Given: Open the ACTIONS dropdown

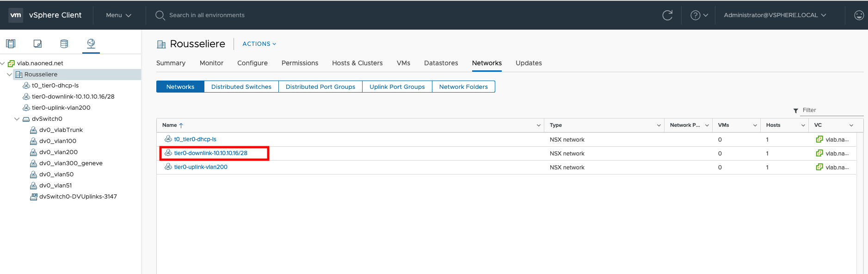Looking at the screenshot, I should [x=259, y=44].
